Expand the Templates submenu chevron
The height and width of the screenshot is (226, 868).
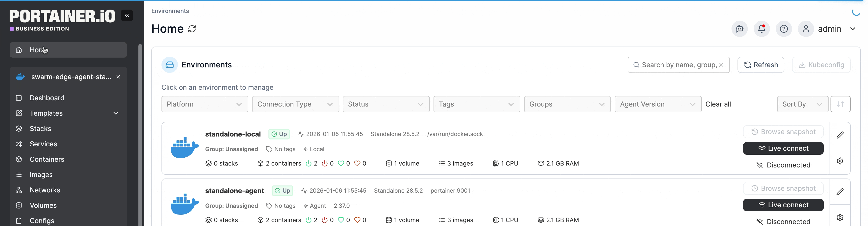tap(116, 113)
